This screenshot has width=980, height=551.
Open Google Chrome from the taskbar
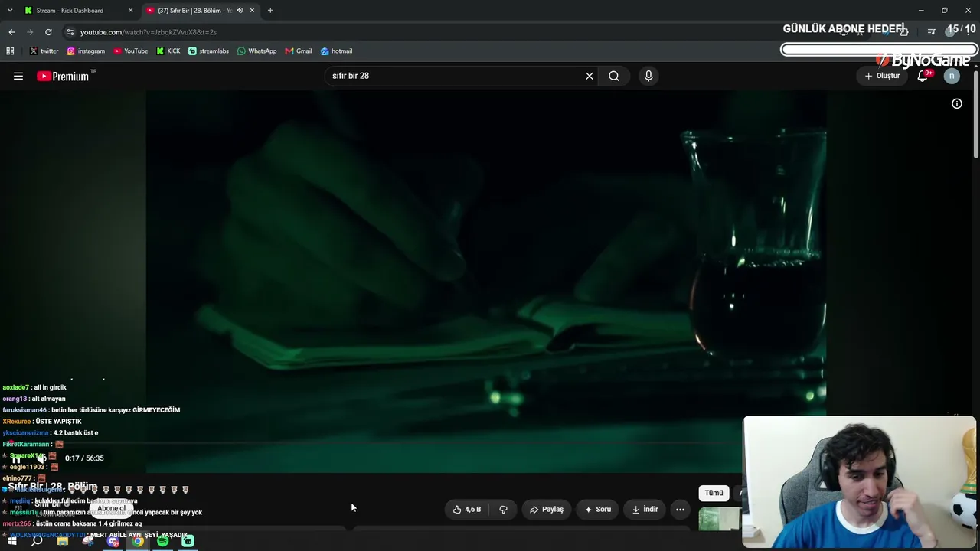138,542
